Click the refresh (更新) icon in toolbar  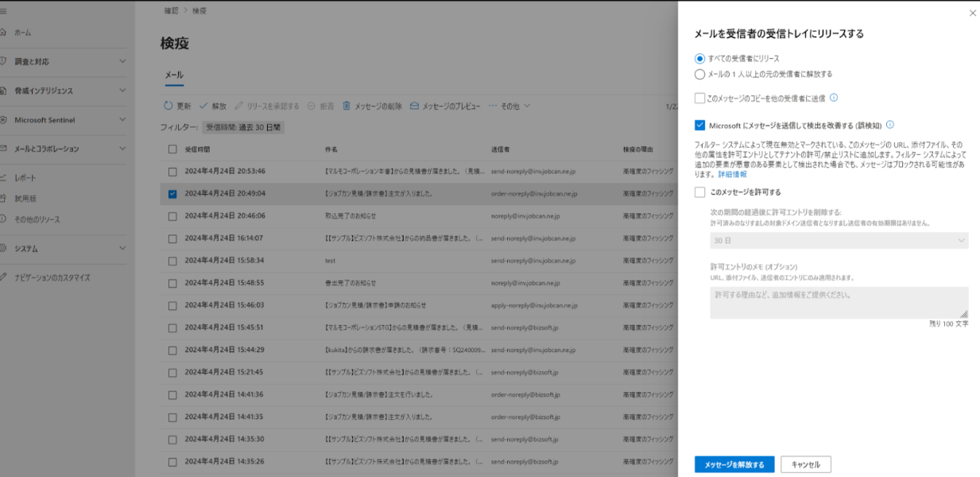pyautogui.click(x=168, y=106)
